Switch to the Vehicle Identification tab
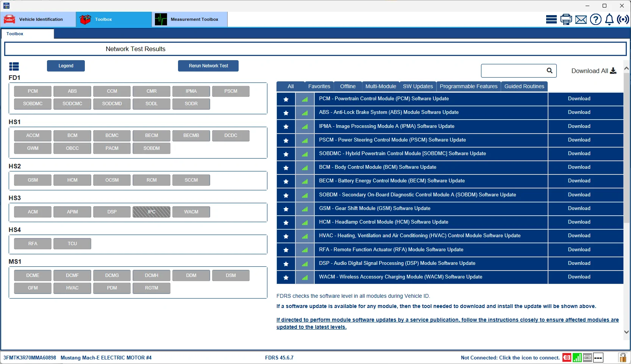Viewport: 631px width, 364px height. pyautogui.click(x=38, y=19)
